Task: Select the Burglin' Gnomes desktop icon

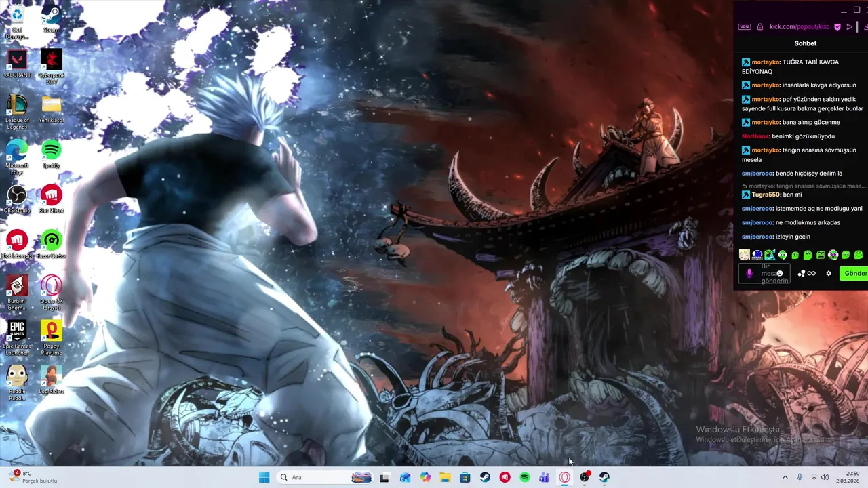Action: click(17, 293)
